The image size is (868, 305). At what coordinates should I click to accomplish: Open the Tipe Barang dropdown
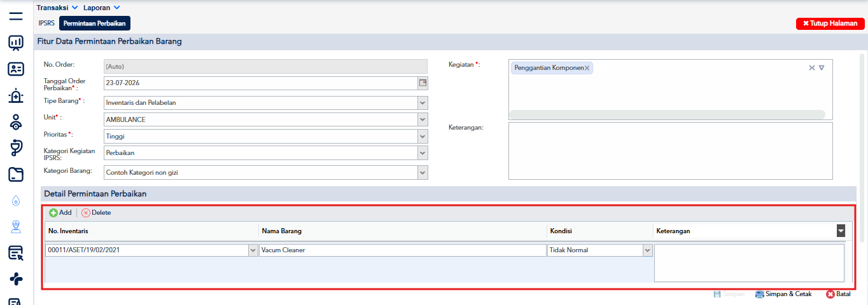(x=423, y=102)
